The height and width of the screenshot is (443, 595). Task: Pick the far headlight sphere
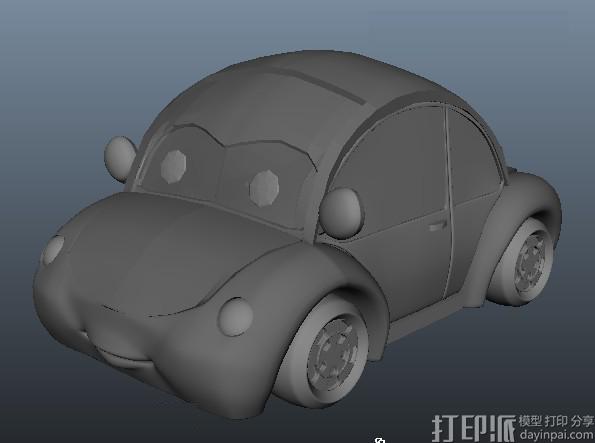click(52, 249)
